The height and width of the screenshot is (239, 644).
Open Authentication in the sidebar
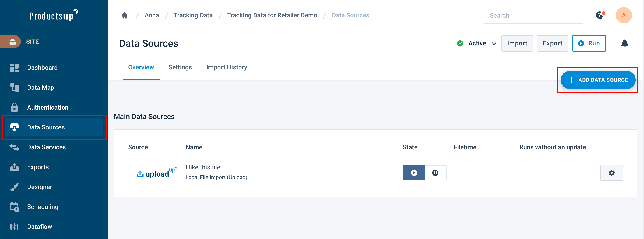point(48,107)
